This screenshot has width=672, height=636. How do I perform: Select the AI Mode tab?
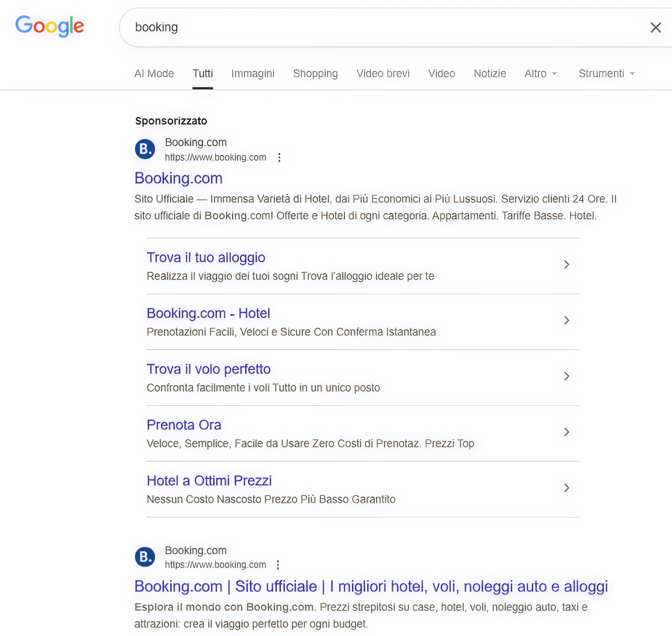(x=154, y=74)
